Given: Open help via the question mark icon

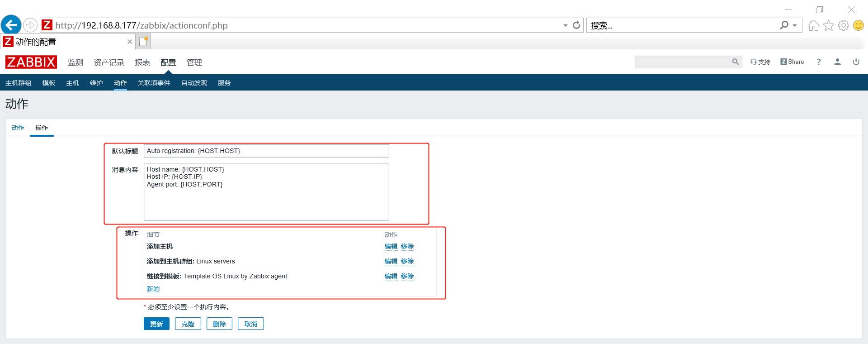Looking at the screenshot, I should point(819,62).
